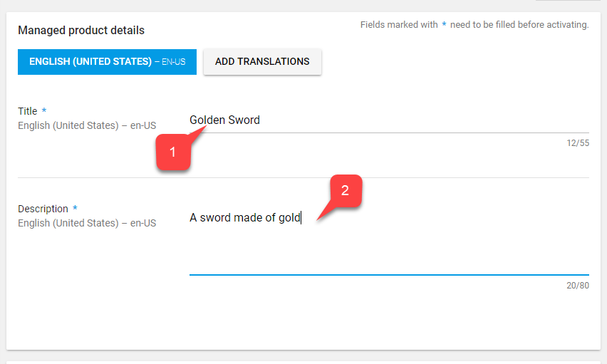Click the EN-US code on the language tab
Screen dimensions: 607x364
pos(173,62)
